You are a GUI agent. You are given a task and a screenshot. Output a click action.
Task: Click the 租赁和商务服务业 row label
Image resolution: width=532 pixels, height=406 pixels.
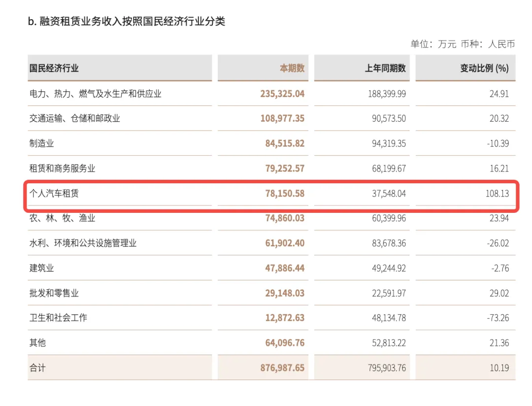(62, 169)
